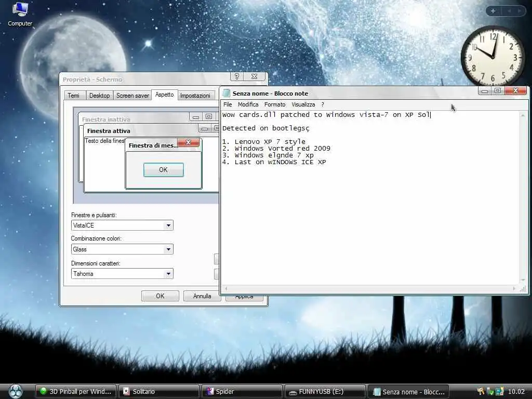Click the Finestra inattiva preview title bar
Image resolution: width=532 pixels, height=399 pixels.
tap(134, 119)
